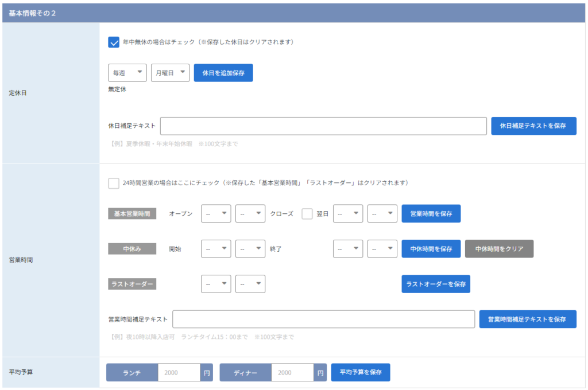Click the 基本情報その２ section header
The width and height of the screenshot is (588, 390).
[x=294, y=13]
